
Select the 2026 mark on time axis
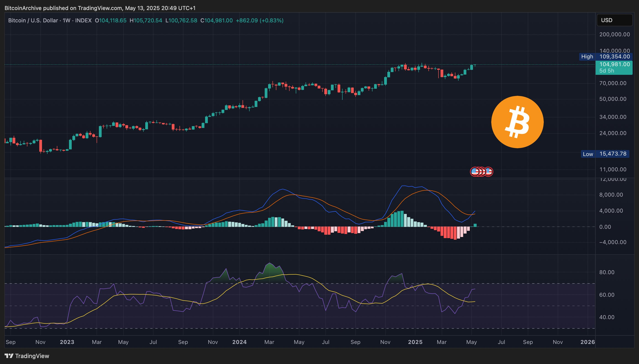pyautogui.click(x=587, y=342)
